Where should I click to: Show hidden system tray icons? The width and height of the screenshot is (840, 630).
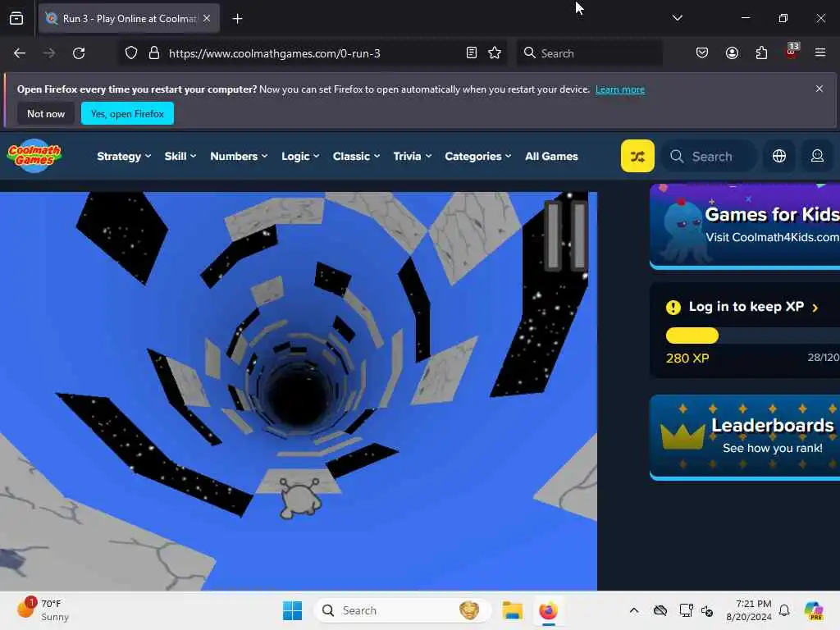pyautogui.click(x=634, y=610)
